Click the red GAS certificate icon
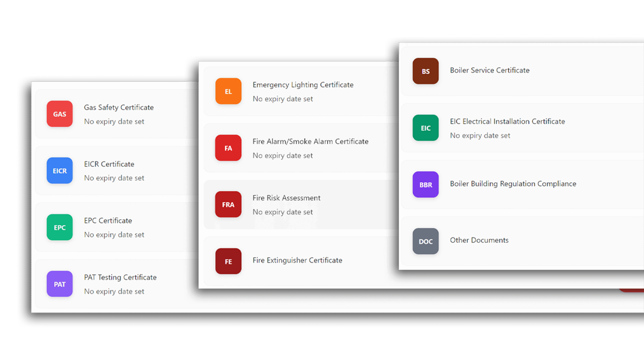This screenshot has height=362, width=644. point(60,114)
